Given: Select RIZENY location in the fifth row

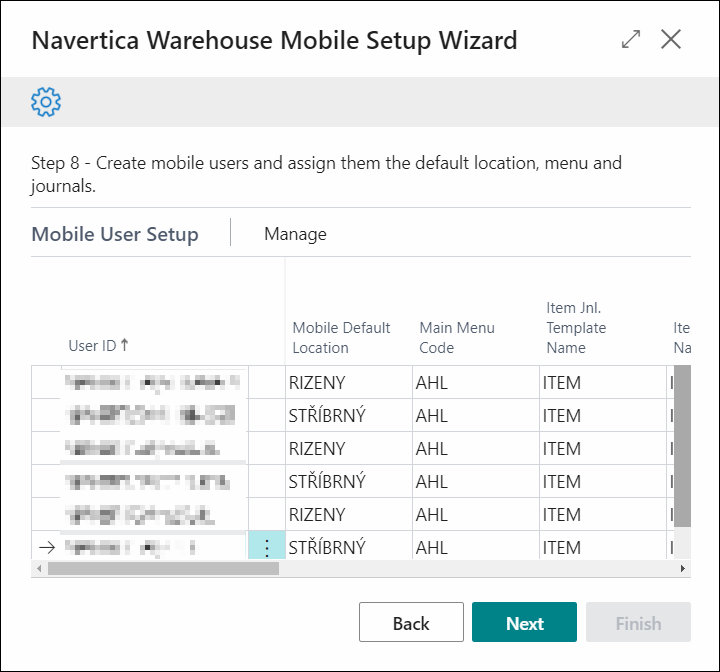Looking at the screenshot, I should point(349,514).
